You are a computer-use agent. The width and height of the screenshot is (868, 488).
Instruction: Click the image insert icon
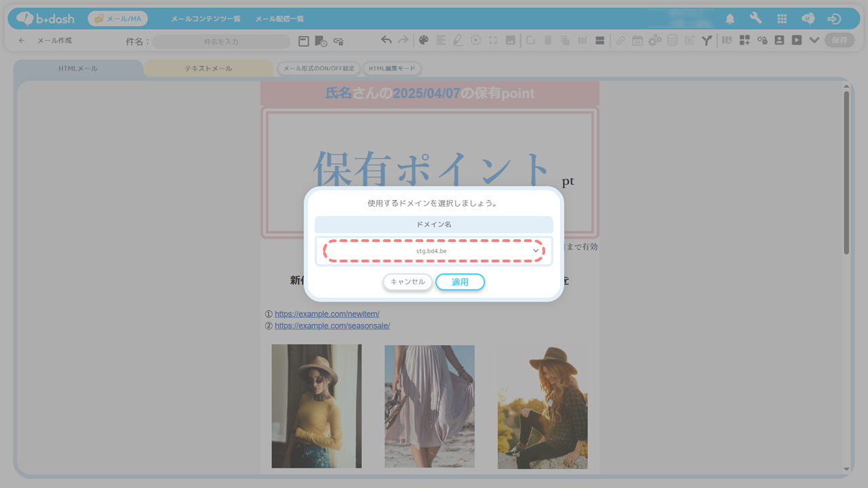tap(511, 41)
